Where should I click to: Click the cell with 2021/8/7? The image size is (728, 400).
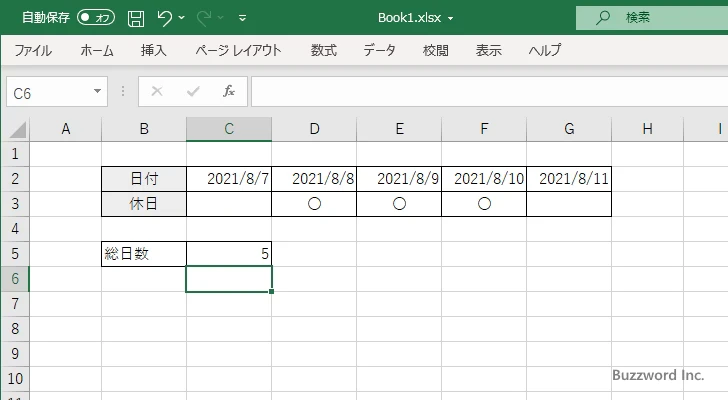pos(229,179)
